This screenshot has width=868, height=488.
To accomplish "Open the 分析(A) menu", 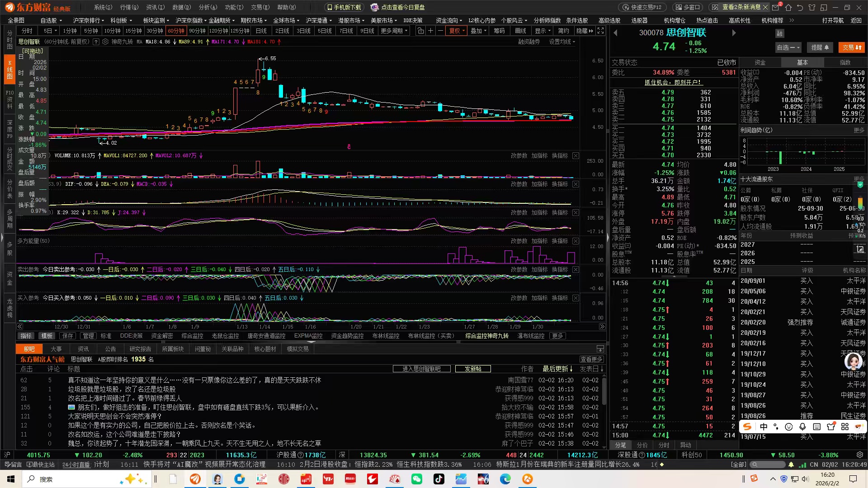I will pyautogui.click(x=208, y=7).
